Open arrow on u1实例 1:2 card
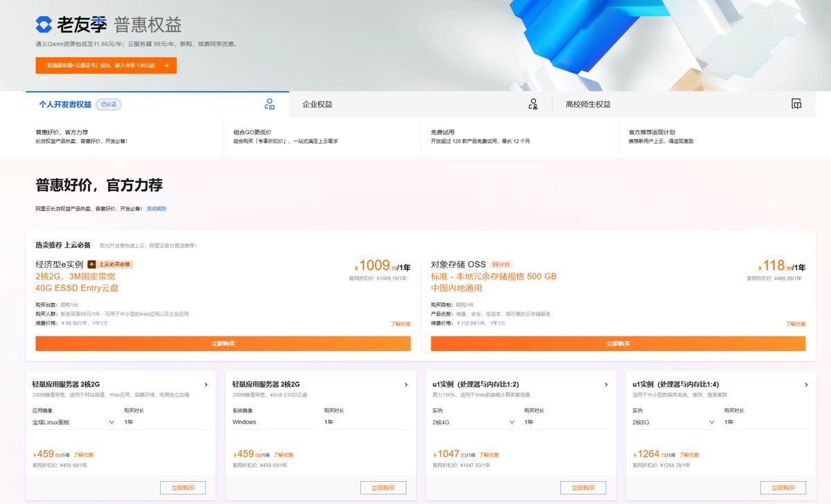Viewport: 831px width, 504px height. pos(606,385)
